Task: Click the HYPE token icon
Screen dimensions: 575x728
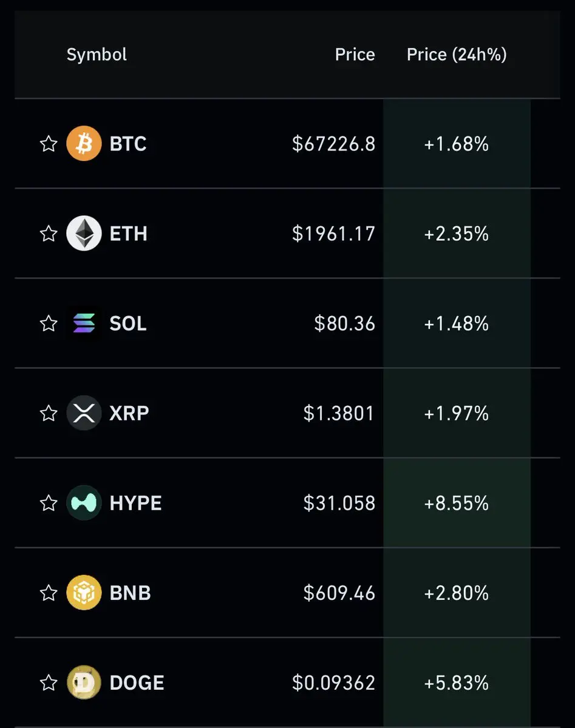Action: tap(84, 503)
